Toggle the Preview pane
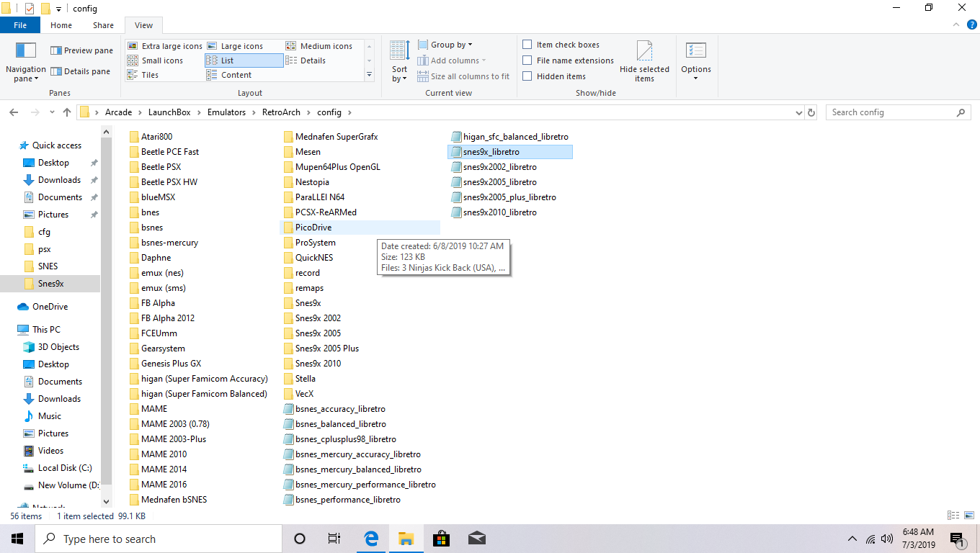980x553 pixels. 81,50
